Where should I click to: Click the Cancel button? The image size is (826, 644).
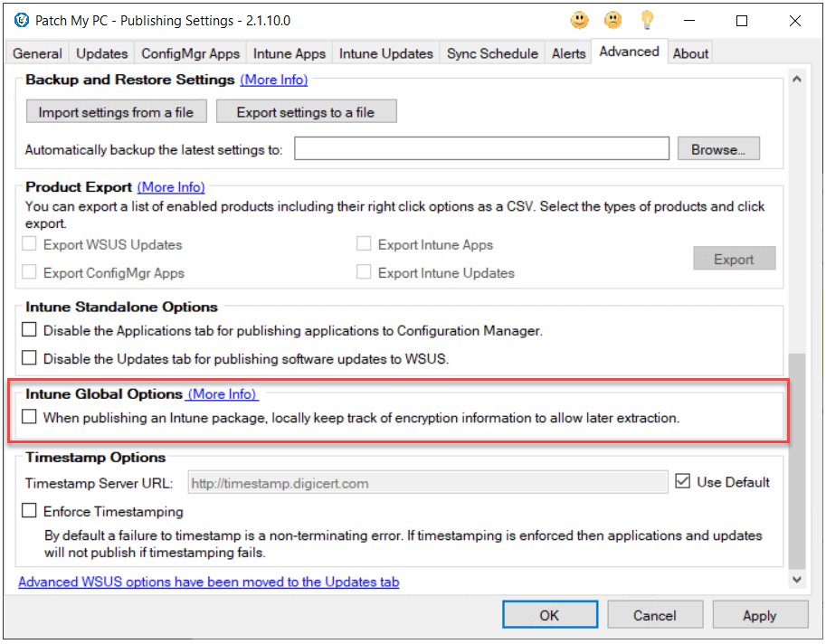tap(655, 615)
